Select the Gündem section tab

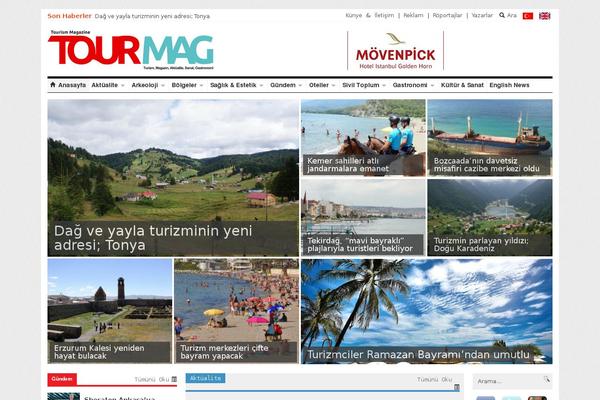coord(62,379)
